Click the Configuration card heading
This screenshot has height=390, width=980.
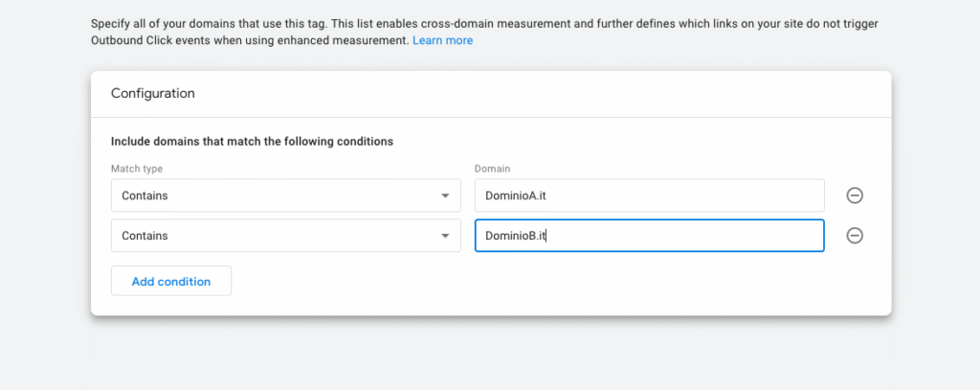coord(153,94)
